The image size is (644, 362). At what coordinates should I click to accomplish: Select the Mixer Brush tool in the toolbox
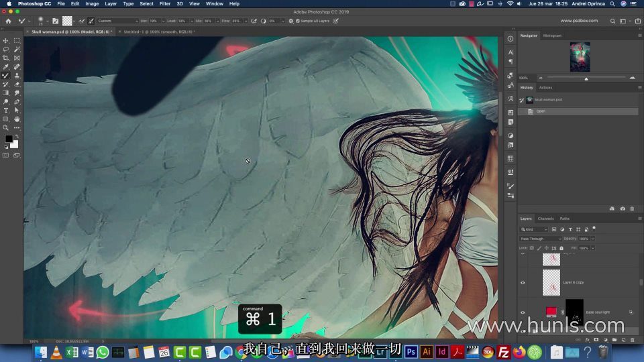6,76
